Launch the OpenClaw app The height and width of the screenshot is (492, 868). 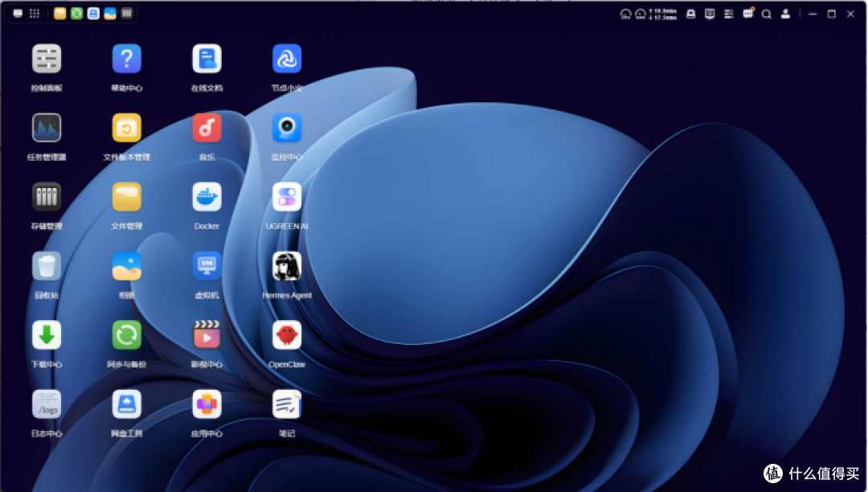(287, 335)
